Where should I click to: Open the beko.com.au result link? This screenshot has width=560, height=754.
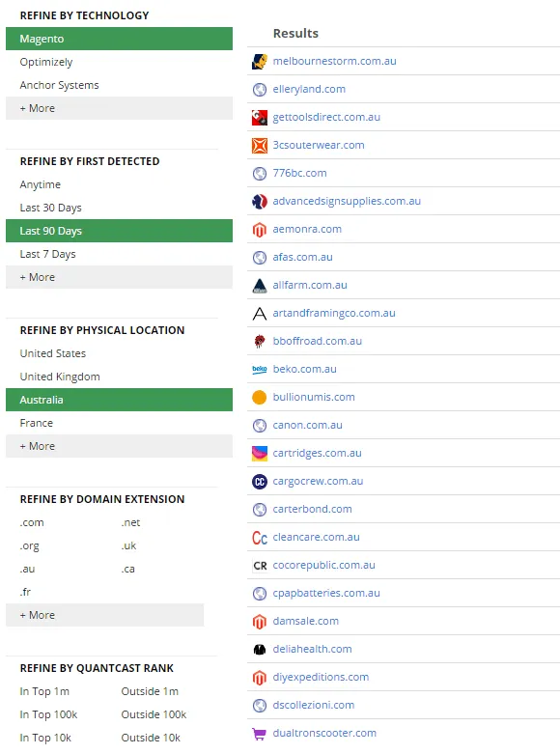coord(304,369)
